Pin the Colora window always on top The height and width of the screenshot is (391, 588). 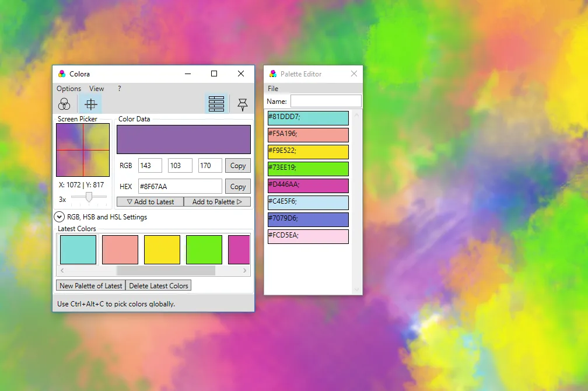[242, 103]
